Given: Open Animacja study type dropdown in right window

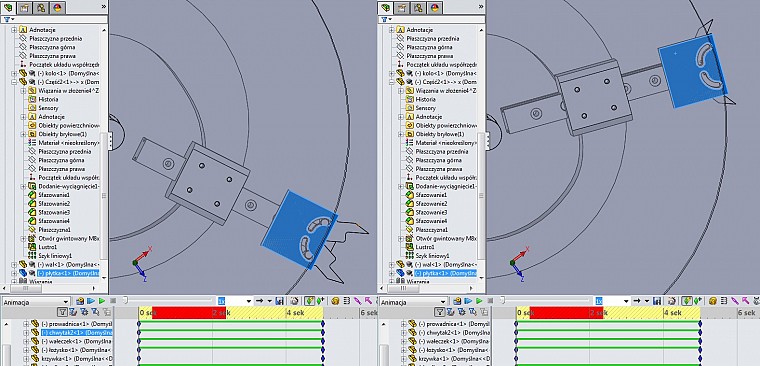Looking at the screenshot, I should pyautogui.click(x=443, y=302).
